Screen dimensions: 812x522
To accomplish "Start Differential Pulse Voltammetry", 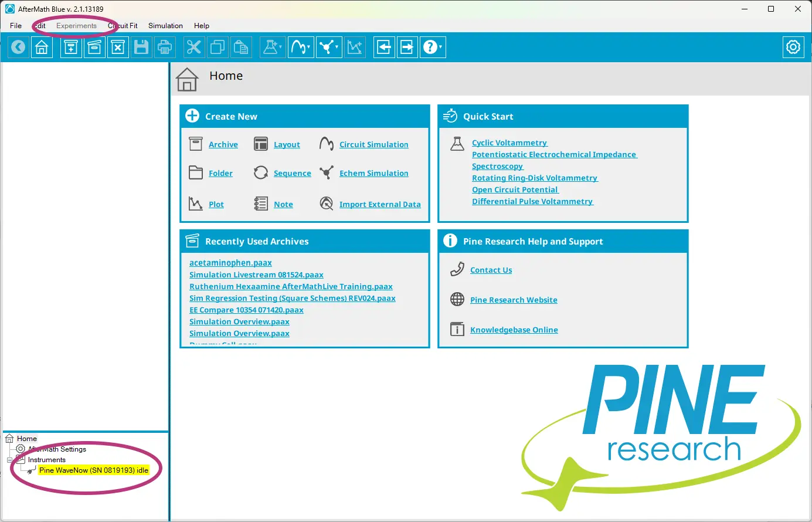I will coord(532,201).
